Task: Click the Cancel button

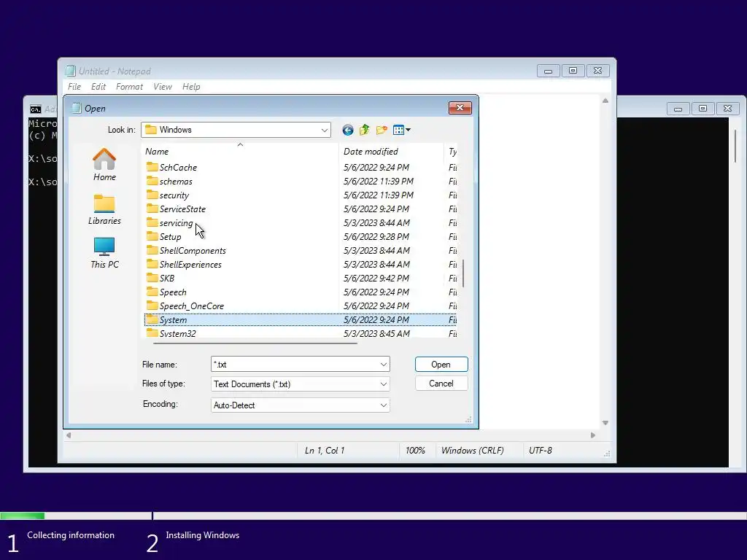Action: [441, 384]
